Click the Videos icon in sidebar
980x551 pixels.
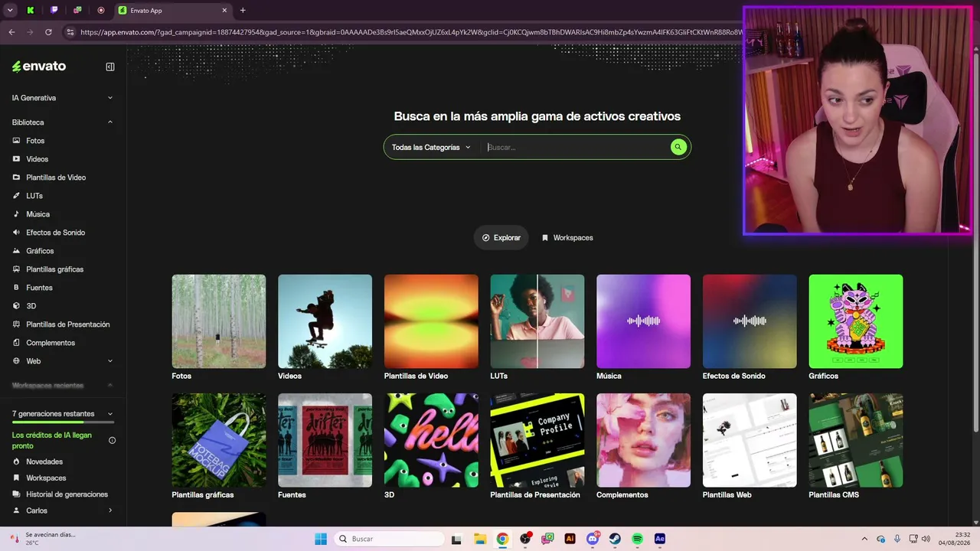(16, 159)
